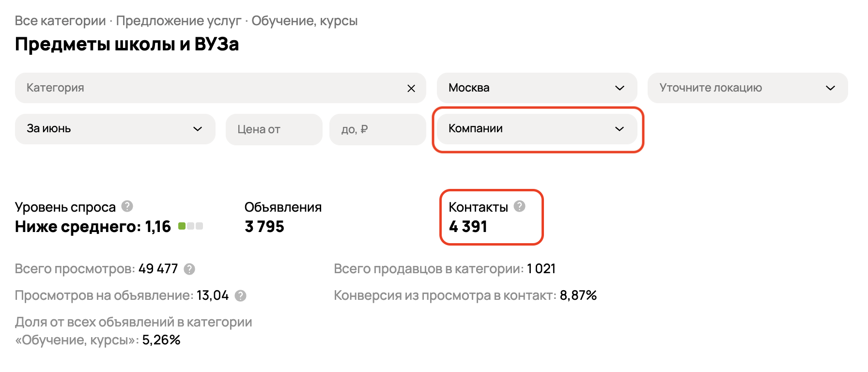Click the до, ₽ price input field

(x=378, y=129)
